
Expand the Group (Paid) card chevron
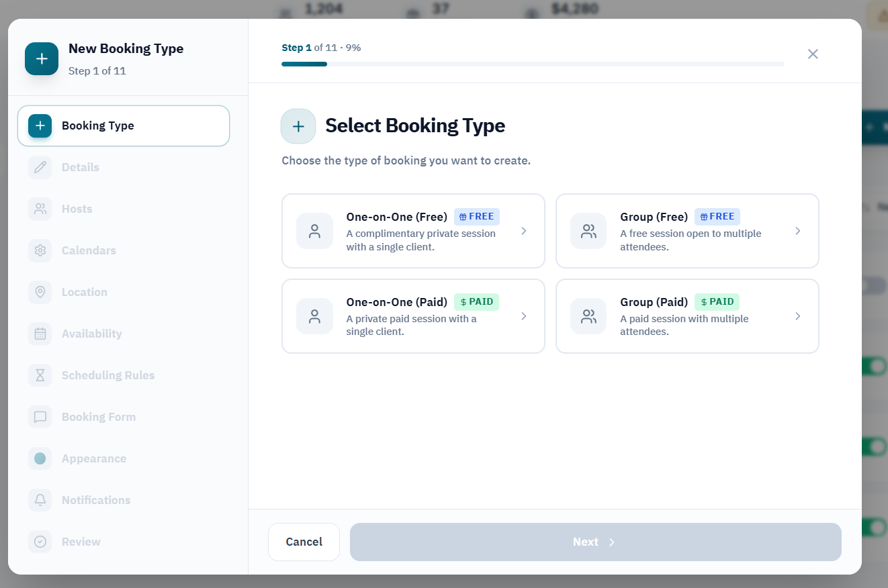tap(798, 316)
